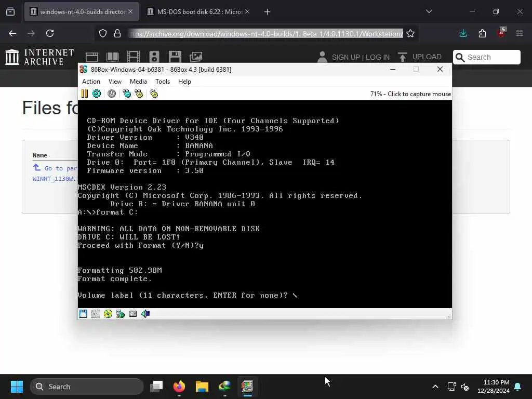Open the Firefox downloads panel
532x399 pixels.
(x=463, y=33)
